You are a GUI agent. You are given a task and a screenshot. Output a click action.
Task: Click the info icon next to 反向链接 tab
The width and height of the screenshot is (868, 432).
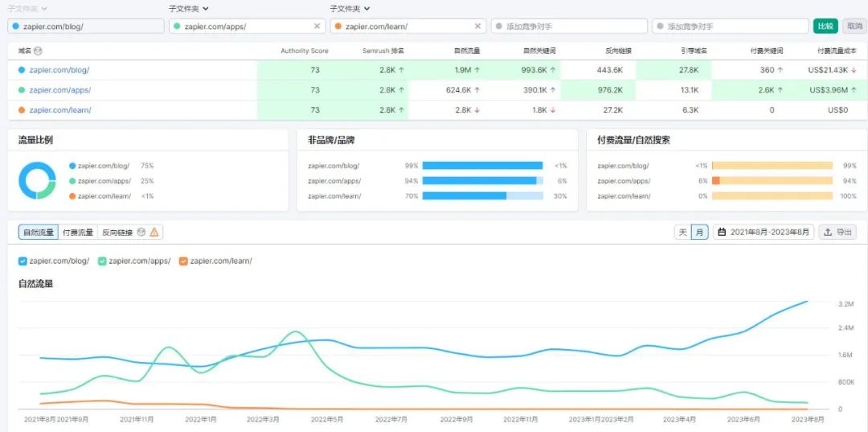point(141,232)
